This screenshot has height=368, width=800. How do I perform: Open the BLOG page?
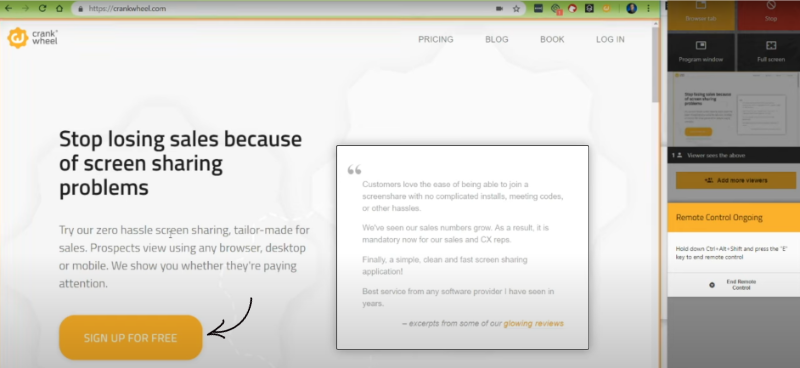496,39
